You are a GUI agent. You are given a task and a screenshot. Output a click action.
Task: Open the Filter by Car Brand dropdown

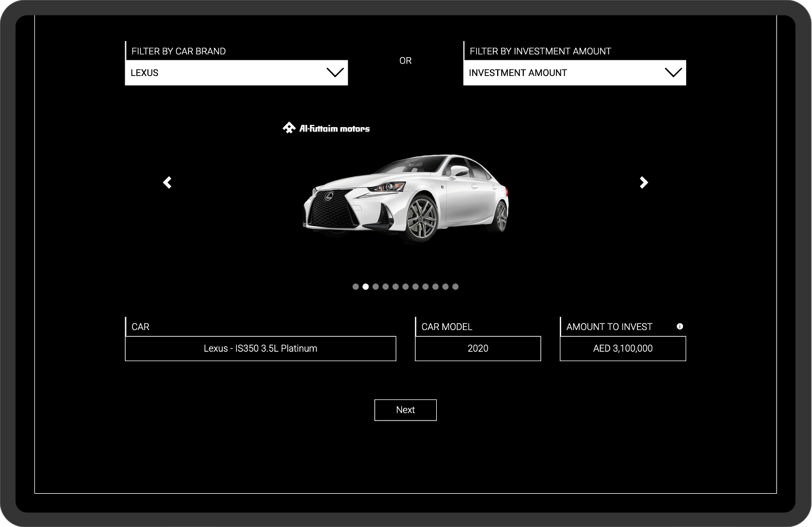(x=236, y=73)
